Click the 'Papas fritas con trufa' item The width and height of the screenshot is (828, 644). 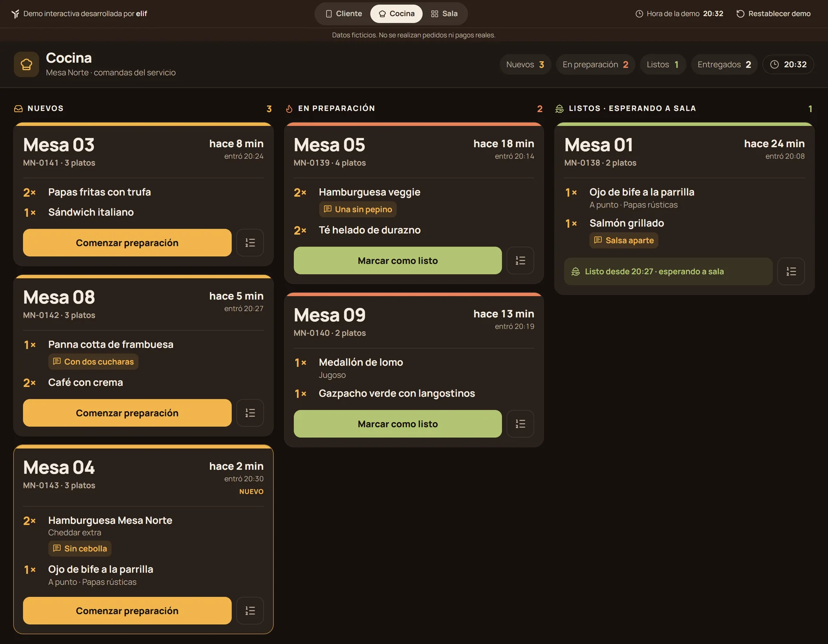tap(99, 192)
